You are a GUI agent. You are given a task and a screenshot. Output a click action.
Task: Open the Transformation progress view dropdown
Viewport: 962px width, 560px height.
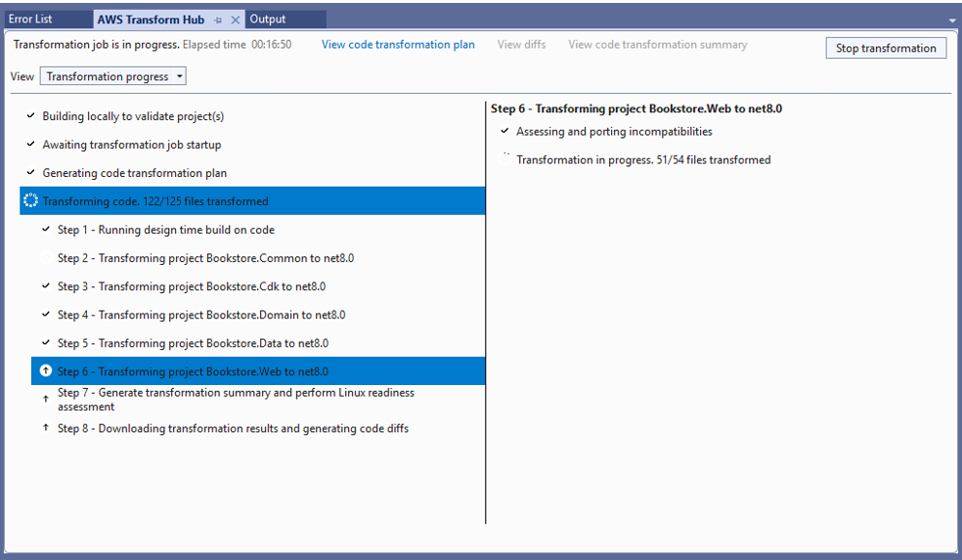(x=112, y=76)
